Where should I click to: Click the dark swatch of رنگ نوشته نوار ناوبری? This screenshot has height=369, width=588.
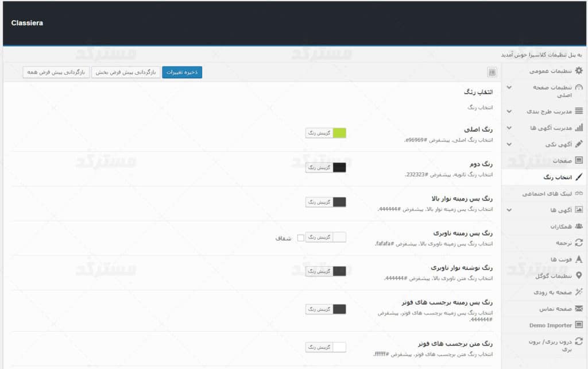[x=339, y=271]
